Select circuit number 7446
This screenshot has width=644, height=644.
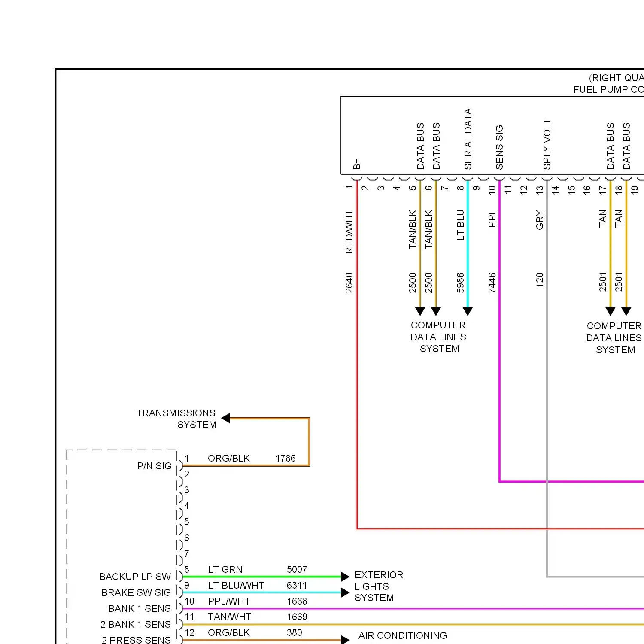click(x=492, y=283)
